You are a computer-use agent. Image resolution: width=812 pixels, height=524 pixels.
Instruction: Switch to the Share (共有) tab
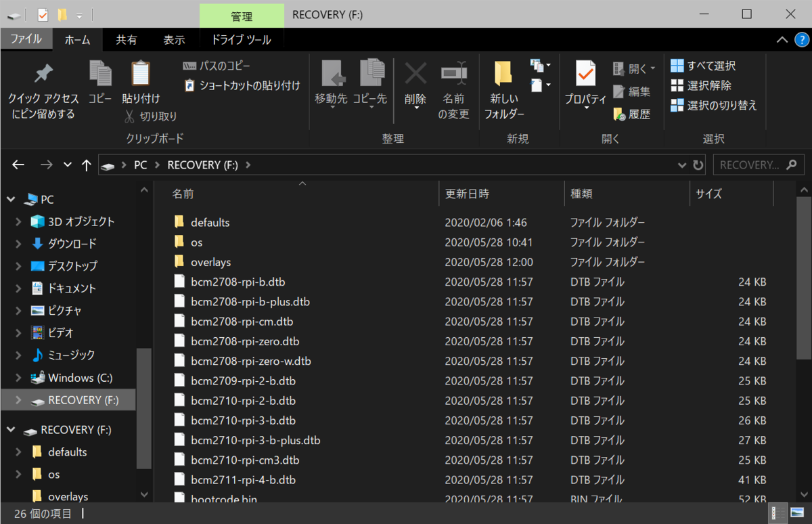click(127, 40)
